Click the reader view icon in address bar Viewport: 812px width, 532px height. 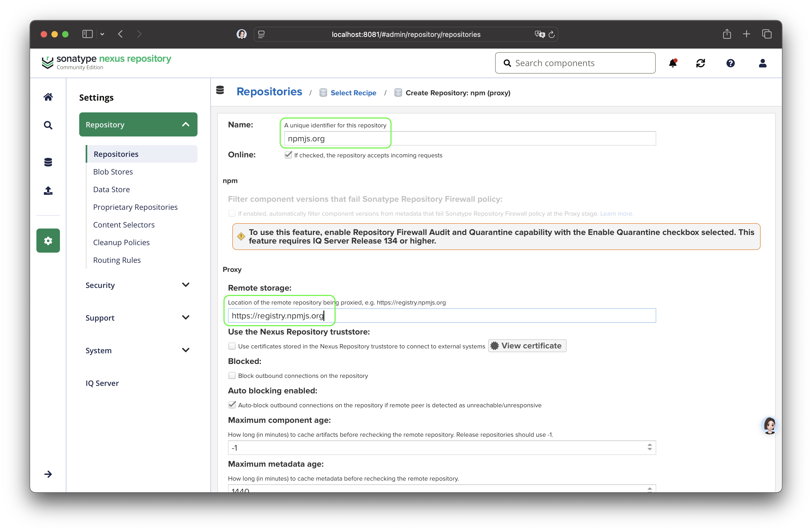pyautogui.click(x=261, y=34)
